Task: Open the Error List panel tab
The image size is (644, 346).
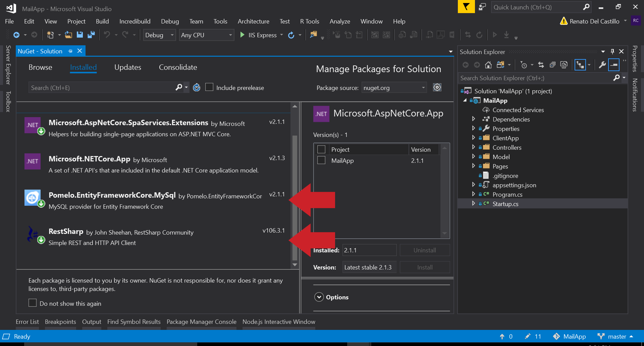Action: pyautogui.click(x=27, y=322)
